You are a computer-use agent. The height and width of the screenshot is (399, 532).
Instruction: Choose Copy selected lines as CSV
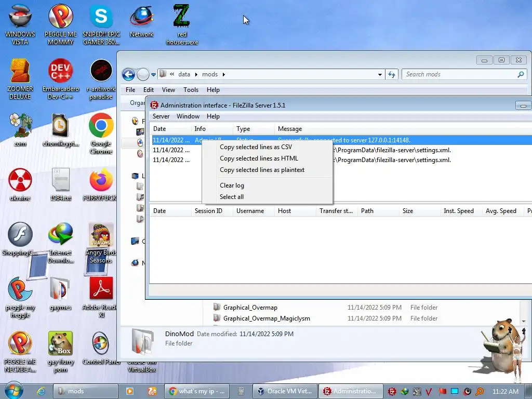(x=268, y=147)
